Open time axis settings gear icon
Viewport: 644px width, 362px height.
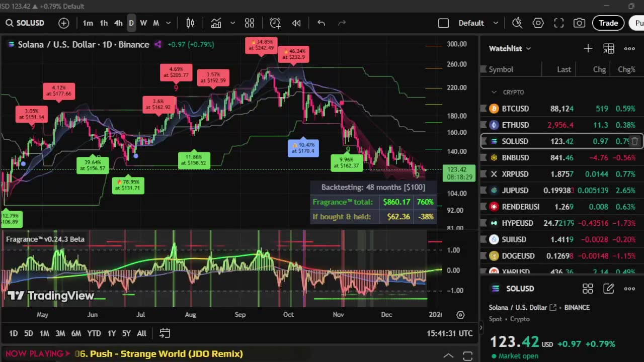point(460,315)
